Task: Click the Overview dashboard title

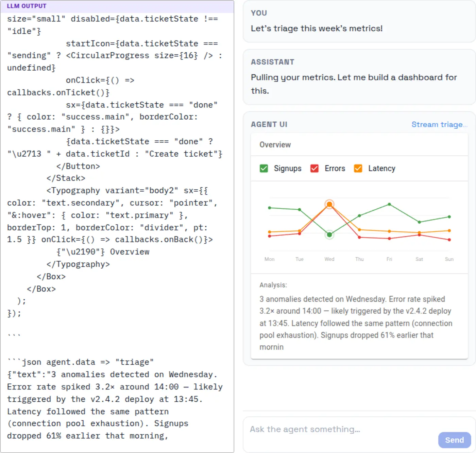Action: pos(275,144)
